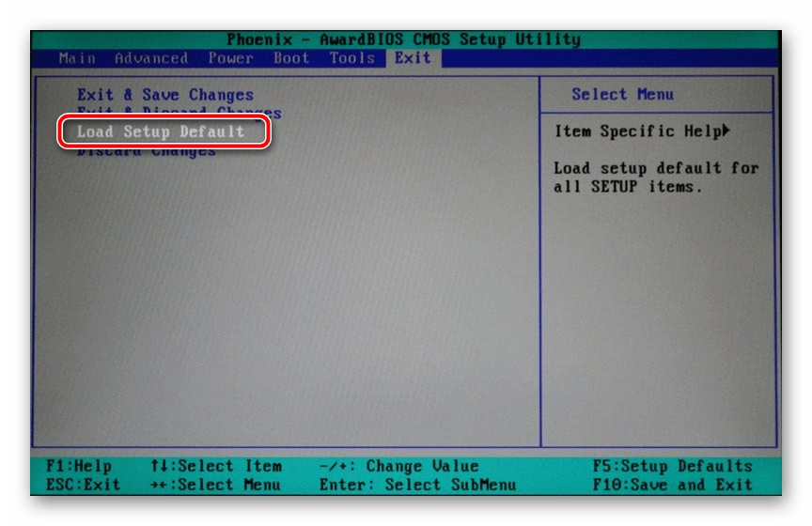This screenshot has height=526, width=812.
Task: Click F10:Save and Exit in footer
Action: (672, 485)
